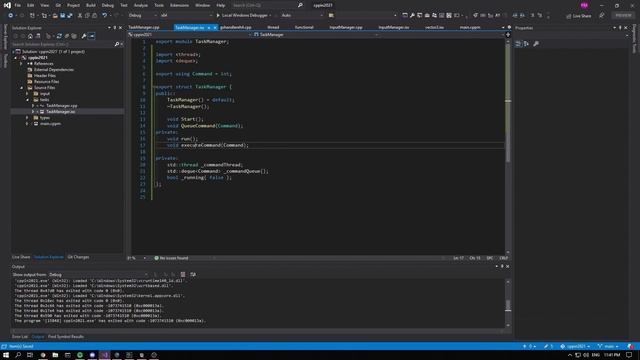640x360 pixels.
Task: Click the cppin2021 repository in status bar
Action: point(575,347)
